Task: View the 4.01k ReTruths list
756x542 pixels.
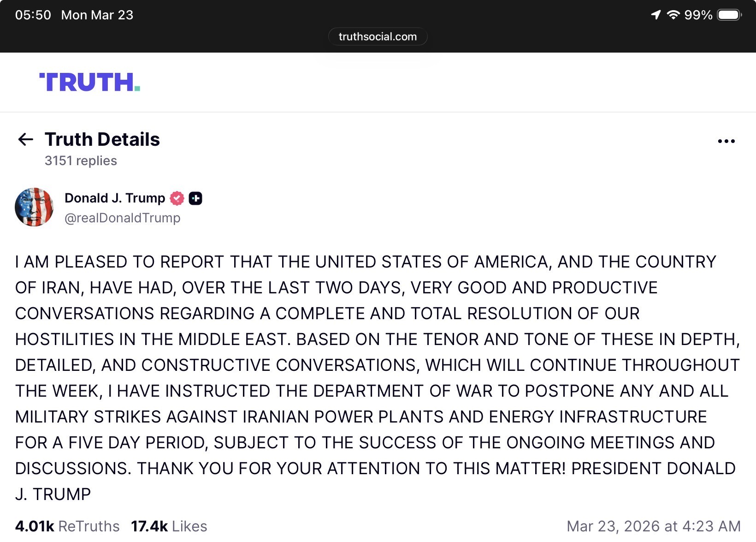Action: click(x=67, y=526)
